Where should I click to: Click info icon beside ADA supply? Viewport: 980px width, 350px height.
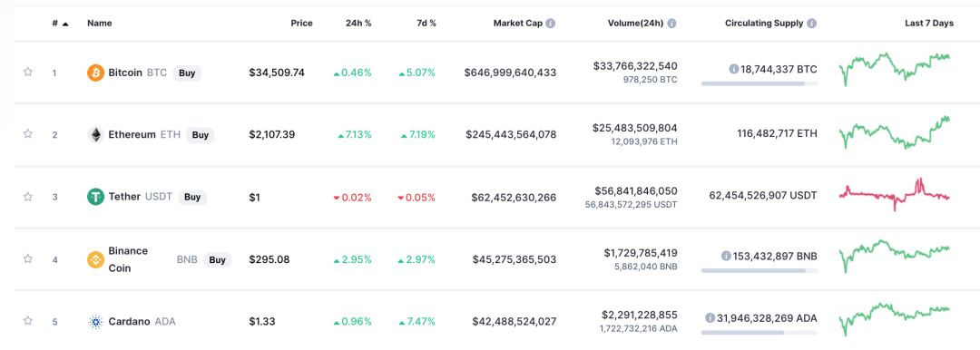[710, 317]
